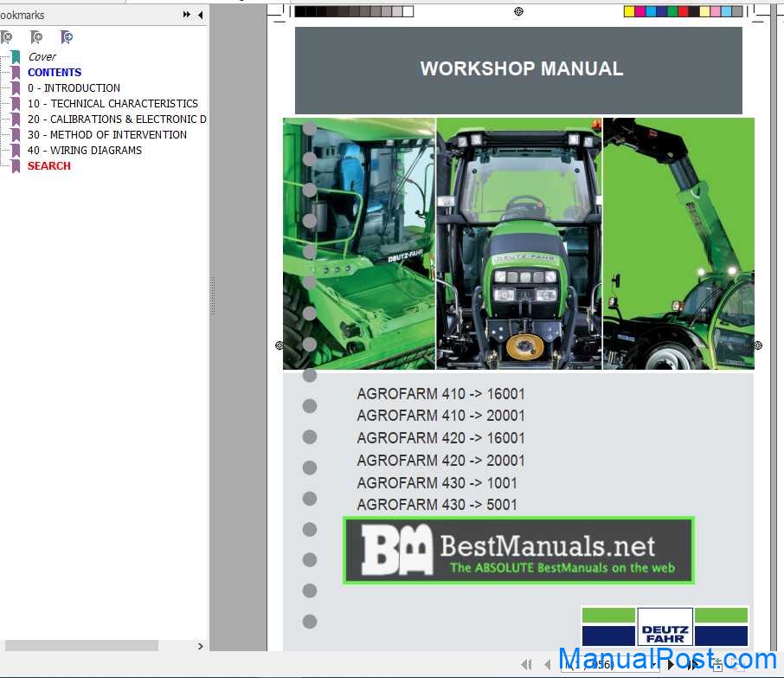Click bookmark icon beside 30 - METHOD OF INTERVENTION

pyautogui.click(x=16, y=134)
